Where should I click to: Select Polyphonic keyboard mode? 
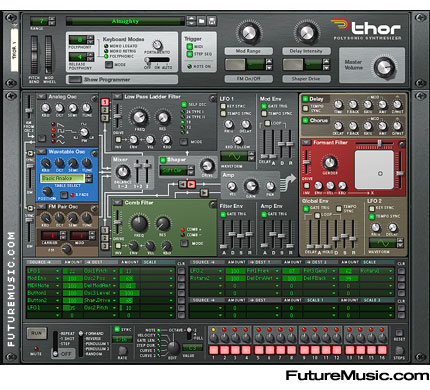[106, 56]
